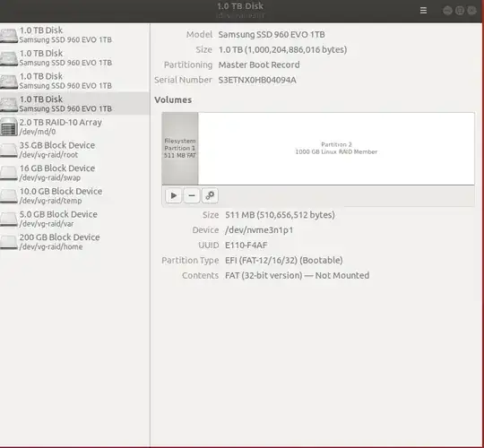Click the EFI (FAT-12/16/32) (Bootable) partition type

(283, 261)
